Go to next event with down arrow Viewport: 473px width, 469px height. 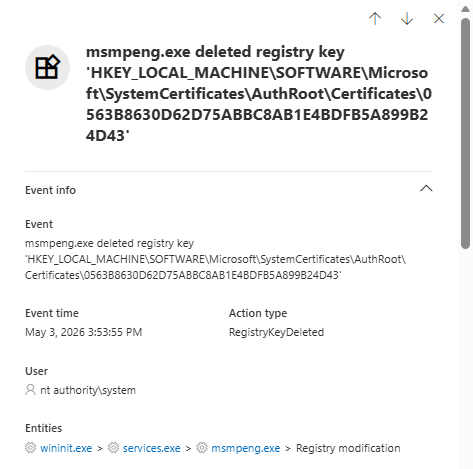(407, 19)
